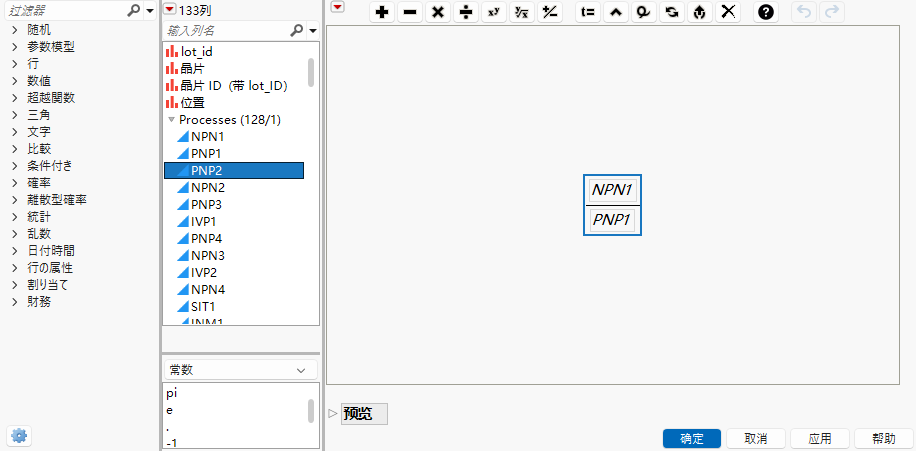Image resolution: width=916 pixels, height=451 pixels.
Task: Expand the 財務 function category
Action: pyautogui.click(x=15, y=301)
